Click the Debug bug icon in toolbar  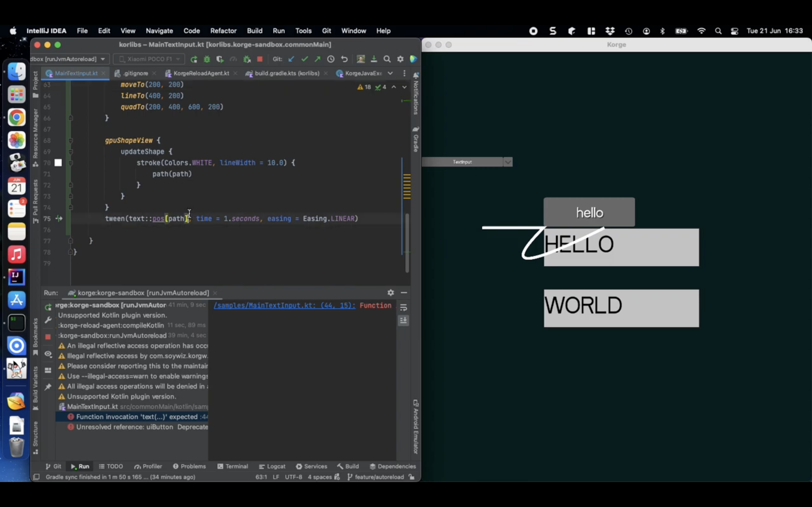pyautogui.click(x=207, y=59)
